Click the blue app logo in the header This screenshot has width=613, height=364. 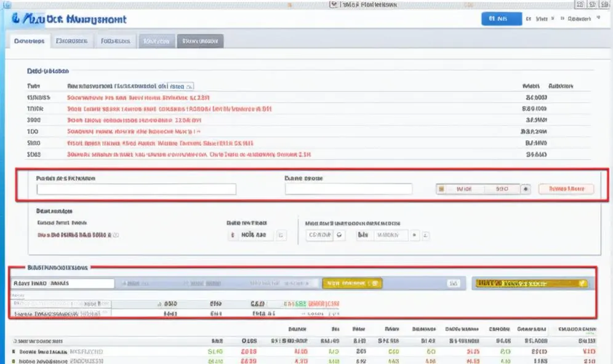tap(15, 18)
